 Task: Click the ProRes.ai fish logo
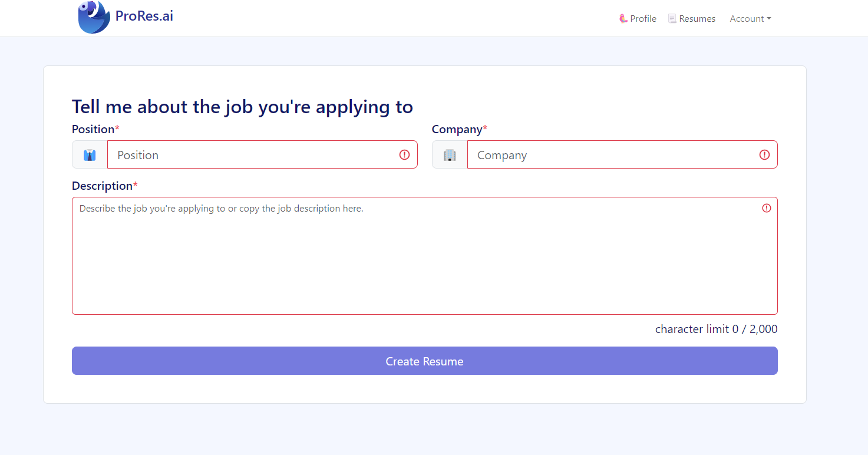(94, 17)
